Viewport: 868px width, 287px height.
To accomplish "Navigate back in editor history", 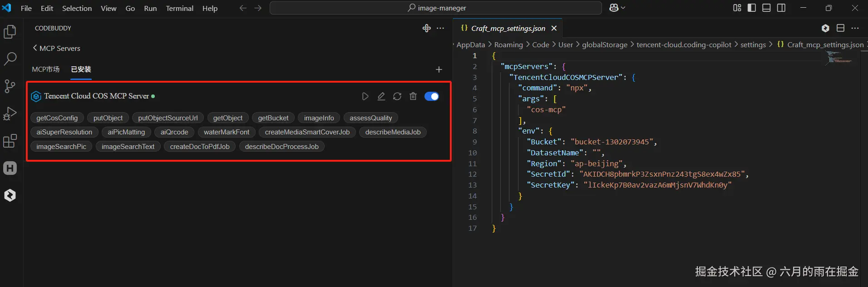I will pyautogui.click(x=243, y=8).
